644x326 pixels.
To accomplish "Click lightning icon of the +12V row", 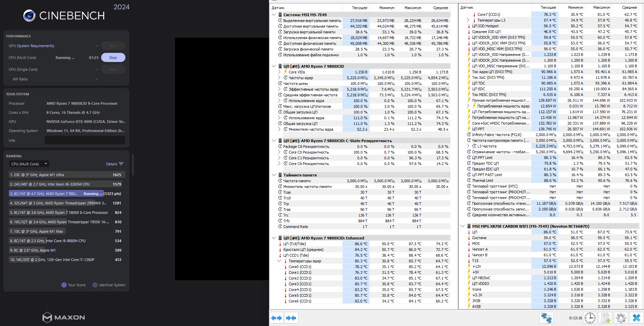I will click(469, 266).
